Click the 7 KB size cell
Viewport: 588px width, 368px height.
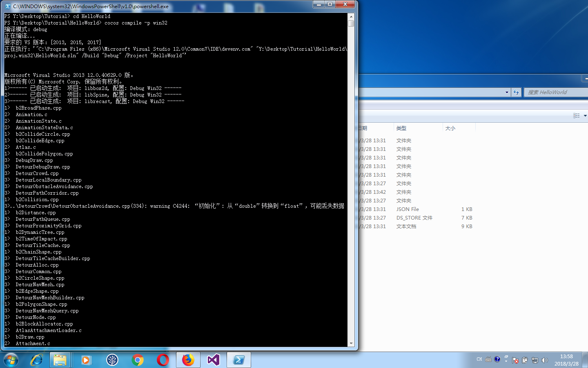click(467, 218)
